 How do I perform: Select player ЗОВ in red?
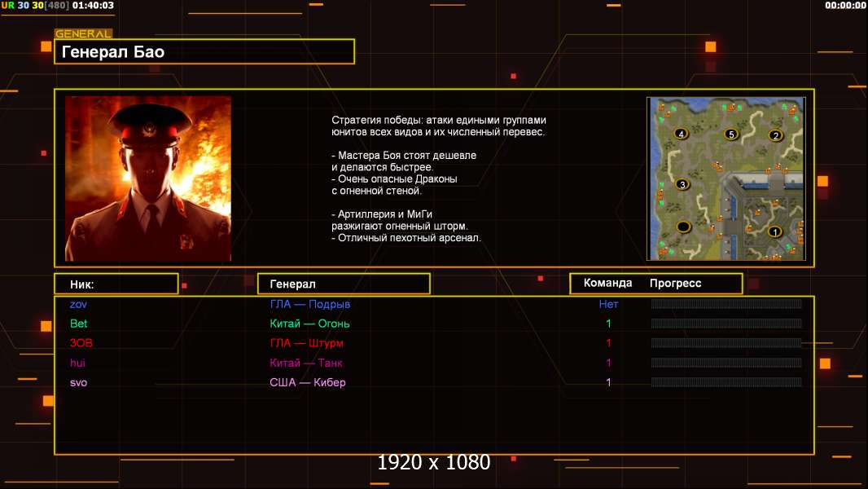[81, 343]
